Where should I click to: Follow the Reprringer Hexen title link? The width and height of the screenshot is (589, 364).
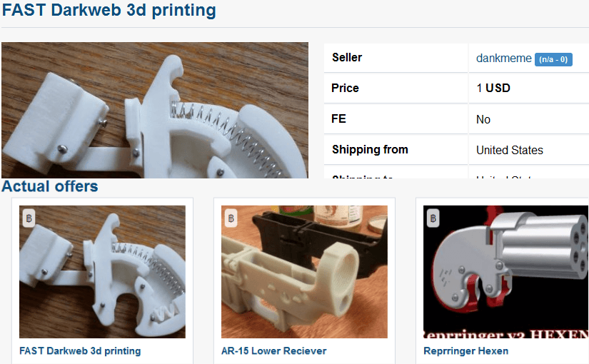pyautogui.click(x=465, y=351)
